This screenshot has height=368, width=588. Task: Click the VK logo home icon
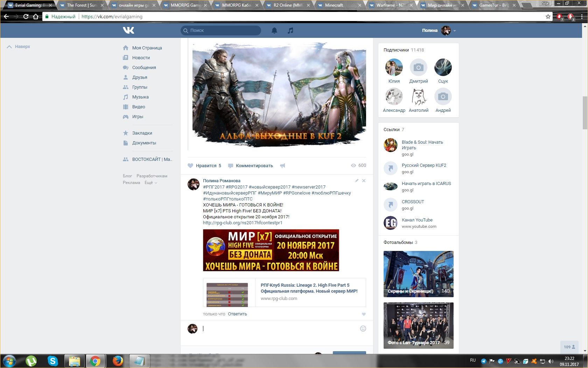click(128, 30)
